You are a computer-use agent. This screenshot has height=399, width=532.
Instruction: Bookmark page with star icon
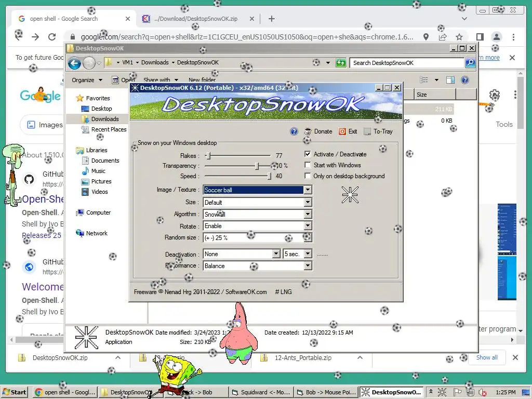tap(459, 37)
